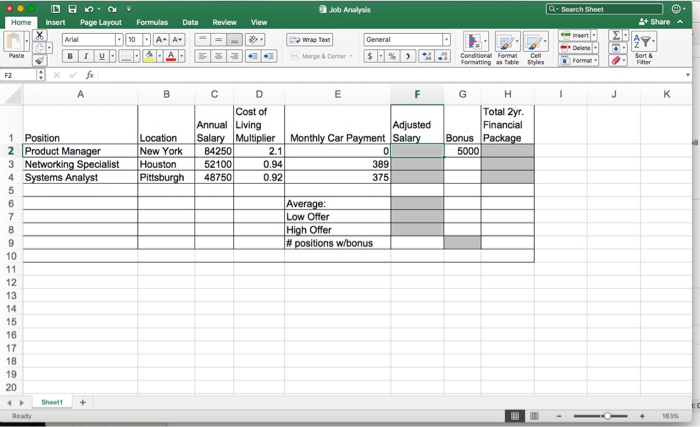Adjust the zoom slider handle

click(607, 416)
